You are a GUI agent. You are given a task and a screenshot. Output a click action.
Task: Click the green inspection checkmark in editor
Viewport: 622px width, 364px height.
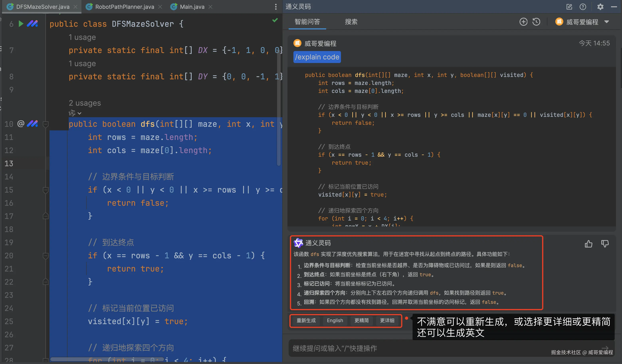(275, 20)
